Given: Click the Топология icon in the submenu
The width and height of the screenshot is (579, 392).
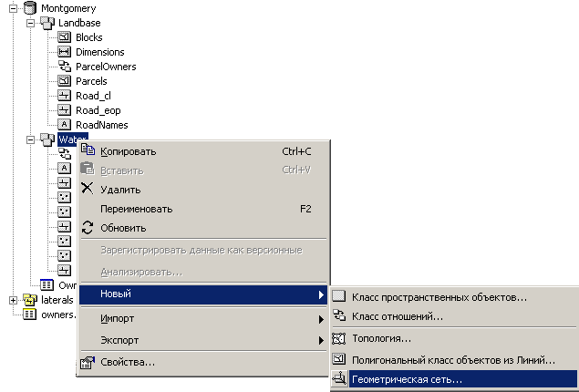Looking at the screenshot, I should [x=338, y=338].
